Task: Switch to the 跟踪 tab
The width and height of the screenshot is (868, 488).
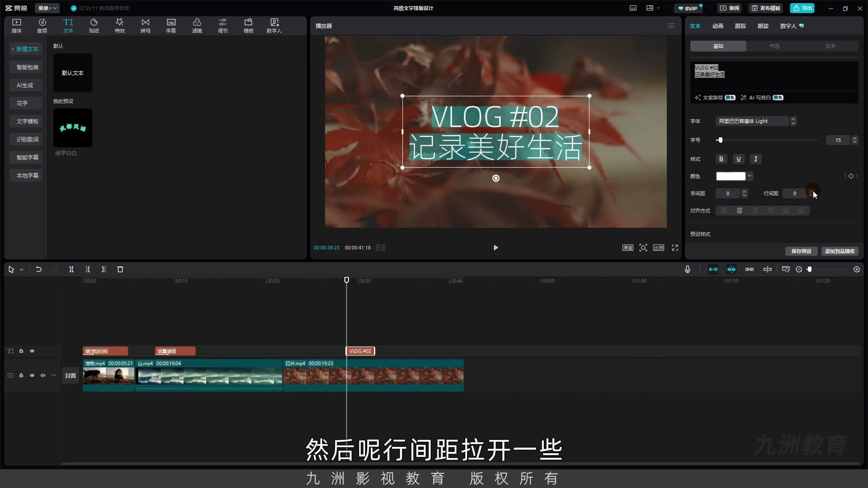Action: pyautogui.click(x=741, y=26)
